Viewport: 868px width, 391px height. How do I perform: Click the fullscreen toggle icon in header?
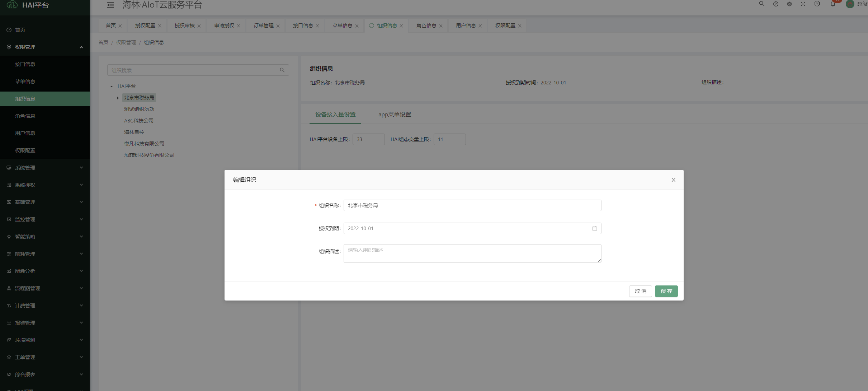coord(803,4)
